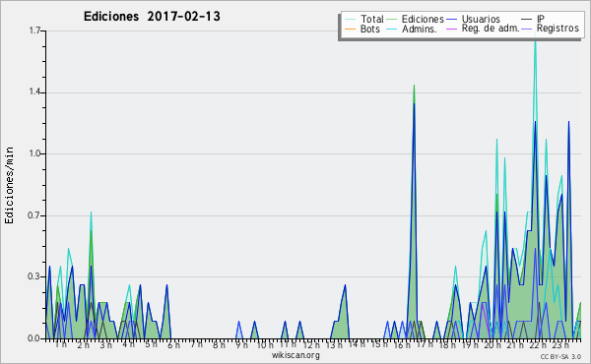Click the '2 h' x-axis label

[83, 344]
